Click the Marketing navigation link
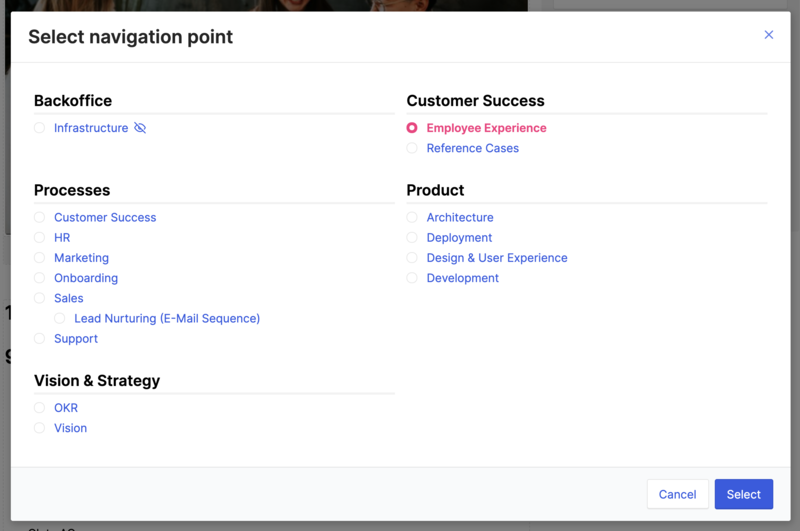This screenshot has height=531, width=800. (x=82, y=258)
